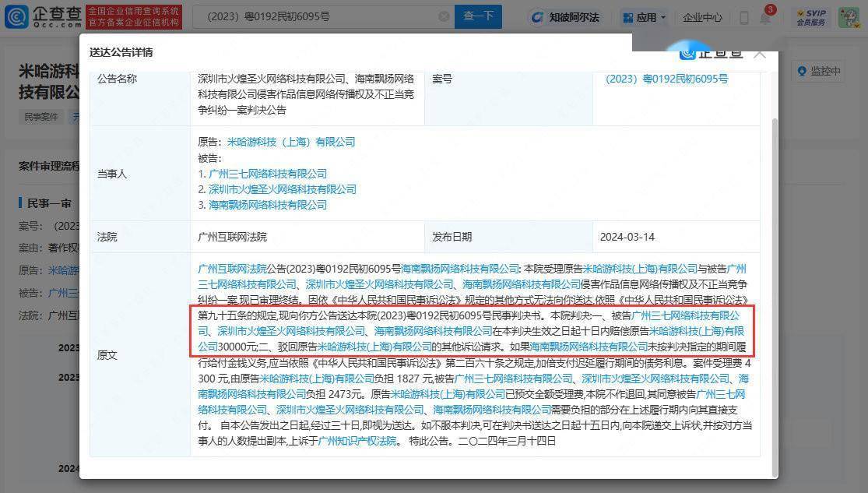Click the 企查查 logo in the header
This screenshot has width=868, height=493.
pyautogui.click(x=43, y=16)
